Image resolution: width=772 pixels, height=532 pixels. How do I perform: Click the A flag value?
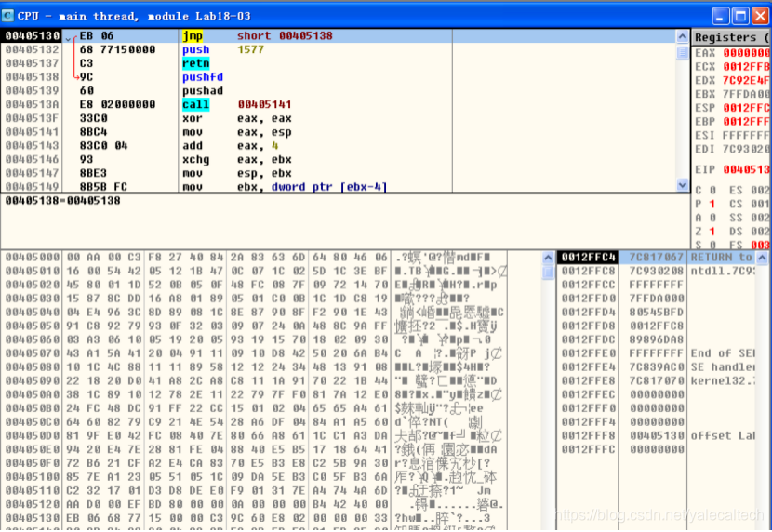(712, 218)
